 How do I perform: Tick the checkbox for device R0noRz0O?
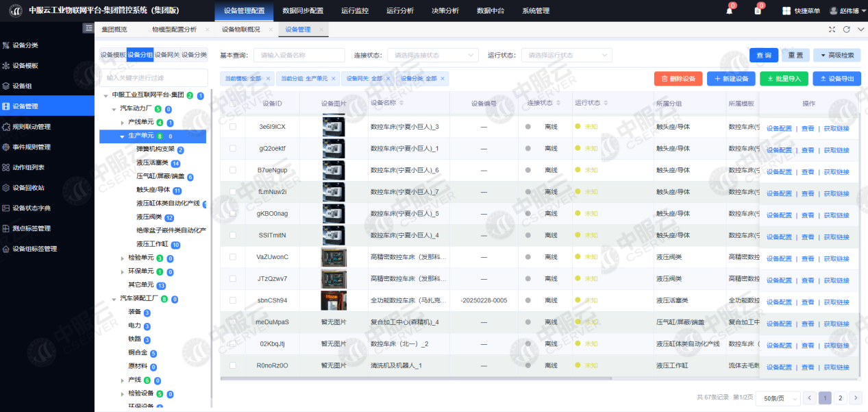point(233,365)
